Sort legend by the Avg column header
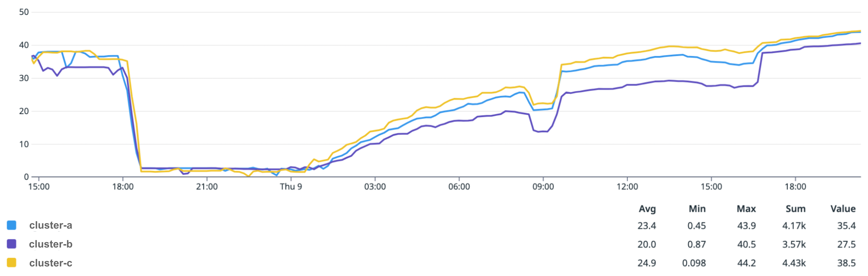 647,209
